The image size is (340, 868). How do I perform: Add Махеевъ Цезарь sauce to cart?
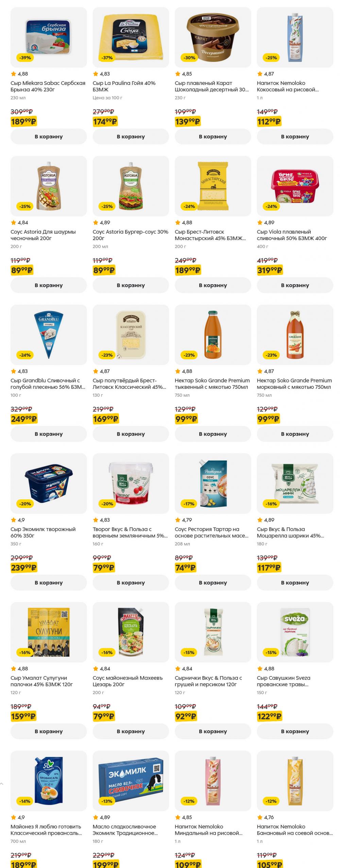coord(131,731)
